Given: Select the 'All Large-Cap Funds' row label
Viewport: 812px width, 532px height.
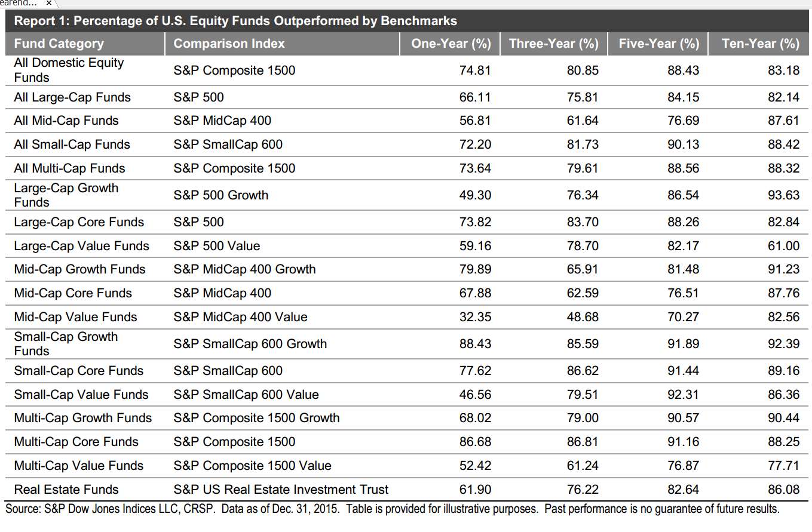Looking at the screenshot, I should (72, 97).
